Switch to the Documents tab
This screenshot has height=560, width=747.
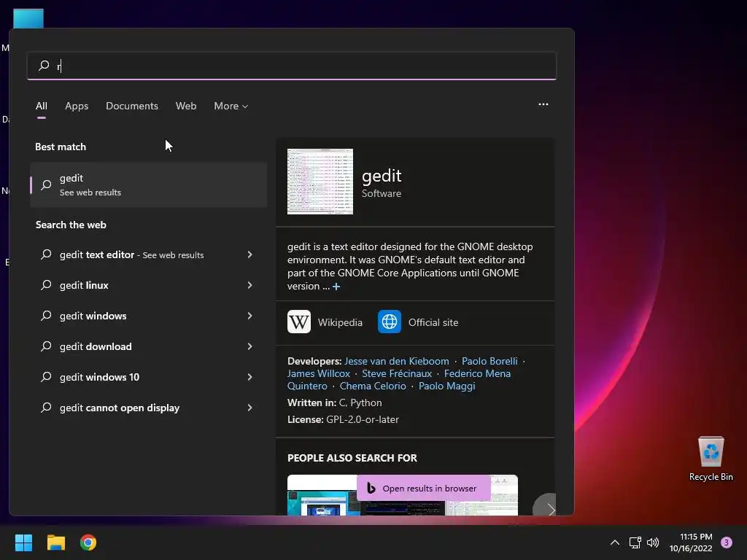[x=132, y=106]
